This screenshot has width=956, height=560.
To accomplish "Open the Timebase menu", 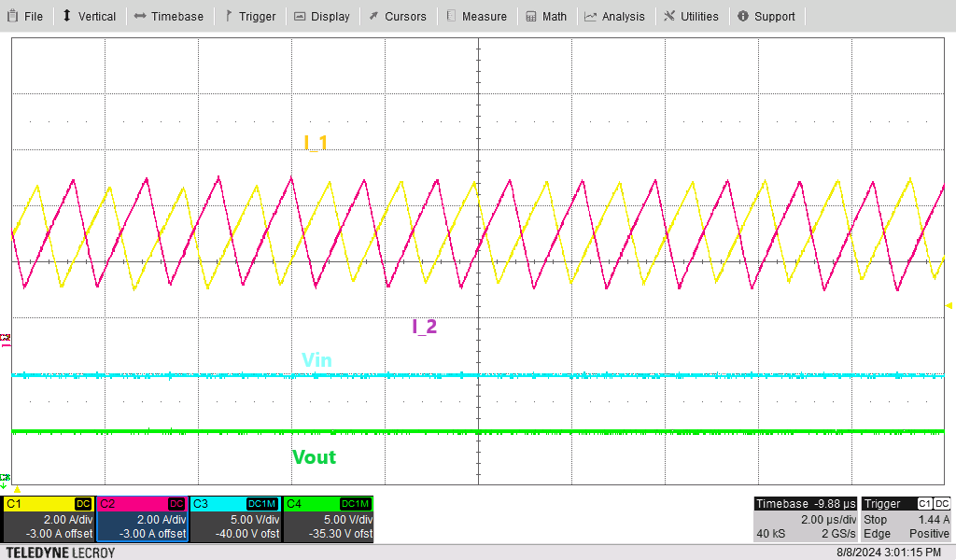I will click(168, 16).
